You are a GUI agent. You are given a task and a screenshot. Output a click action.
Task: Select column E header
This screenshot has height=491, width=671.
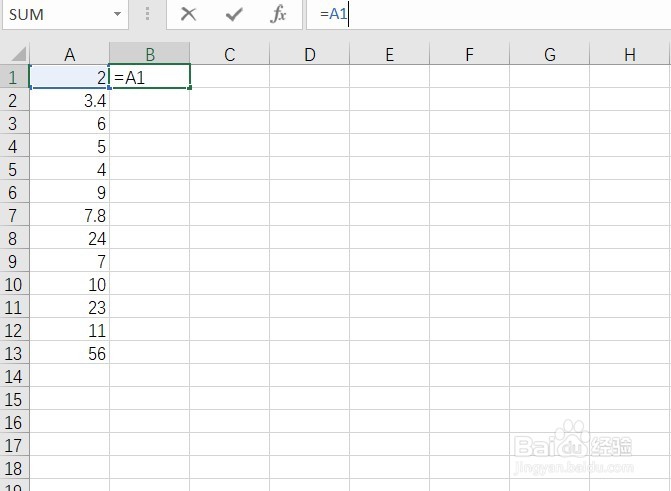pyautogui.click(x=389, y=54)
